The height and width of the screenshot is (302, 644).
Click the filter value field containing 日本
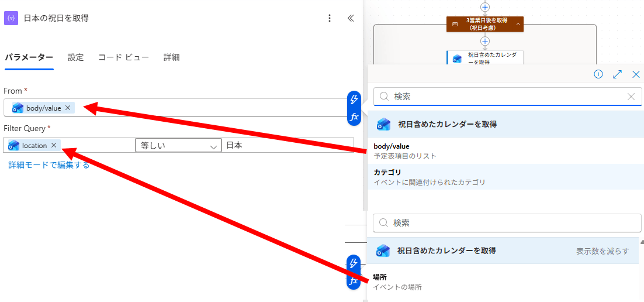point(286,145)
